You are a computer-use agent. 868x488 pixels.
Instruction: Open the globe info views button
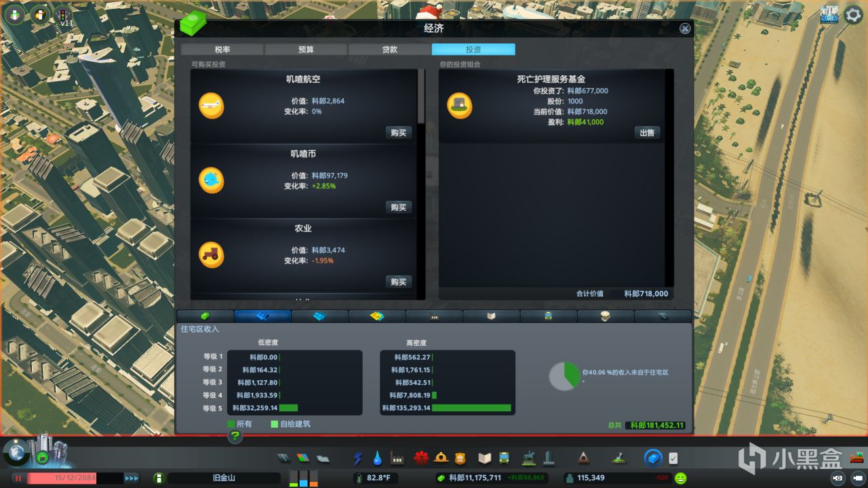[x=16, y=454]
